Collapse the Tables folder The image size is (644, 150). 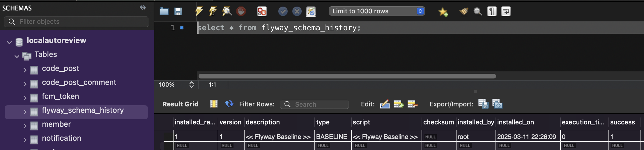point(17,56)
